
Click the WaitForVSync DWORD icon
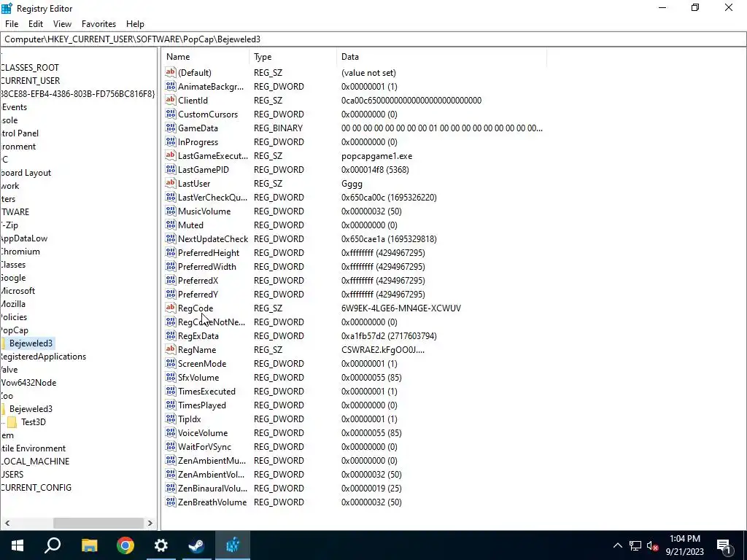click(x=171, y=446)
